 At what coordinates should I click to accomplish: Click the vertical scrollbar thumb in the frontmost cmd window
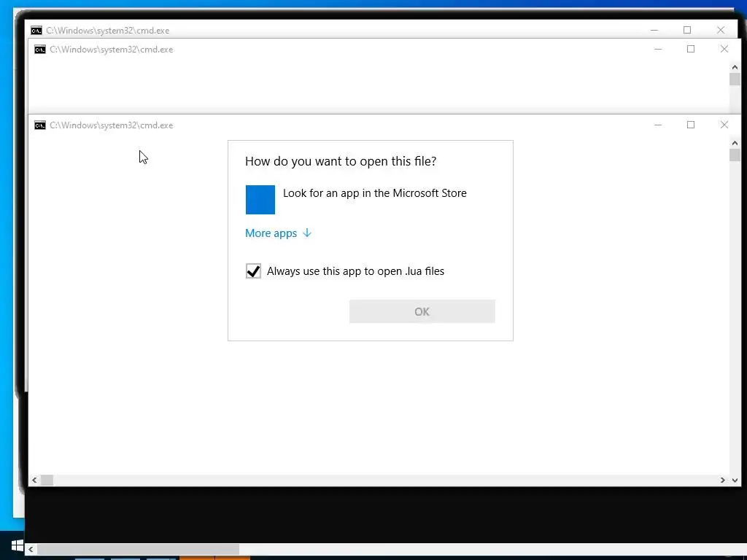735,155
